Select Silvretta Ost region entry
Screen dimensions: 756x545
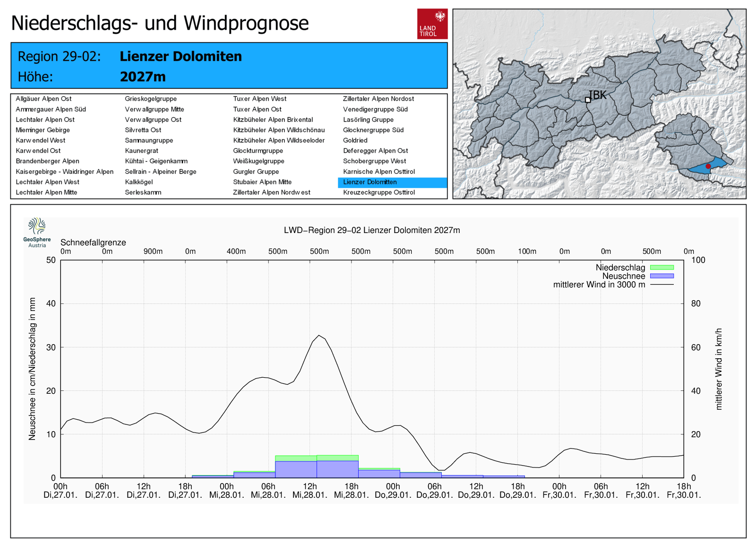point(143,130)
